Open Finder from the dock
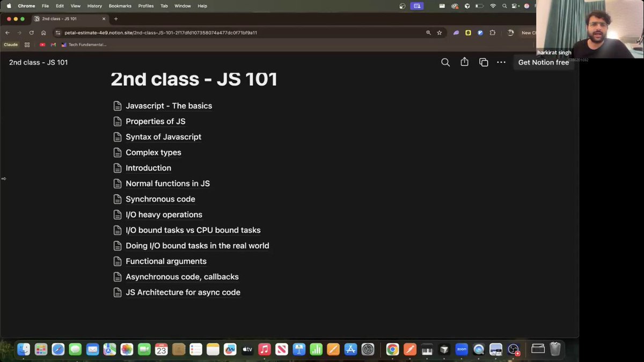Viewport: 644px width, 362px height. pyautogui.click(x=24, y=349)
